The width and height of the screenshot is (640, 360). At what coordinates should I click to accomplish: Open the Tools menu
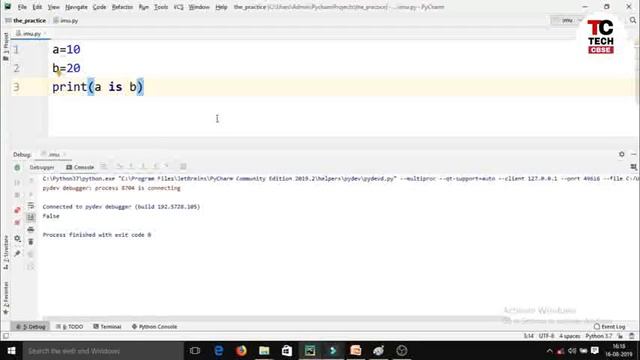(161, 7)
